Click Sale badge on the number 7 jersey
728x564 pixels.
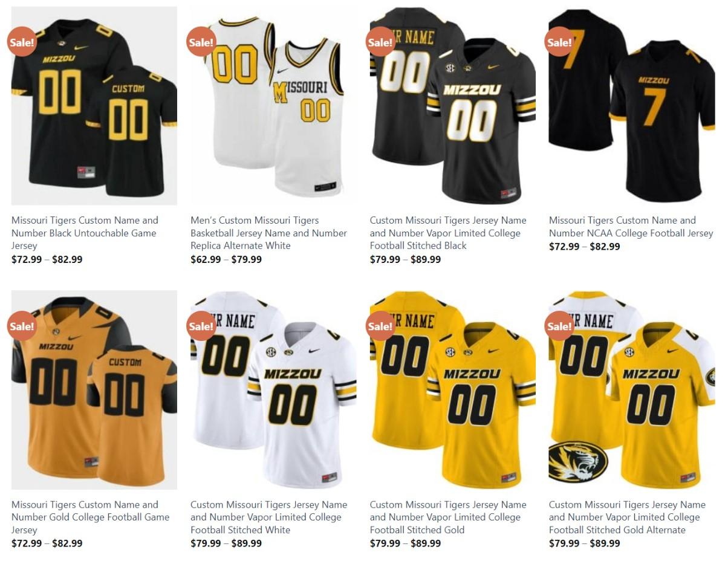559,42
